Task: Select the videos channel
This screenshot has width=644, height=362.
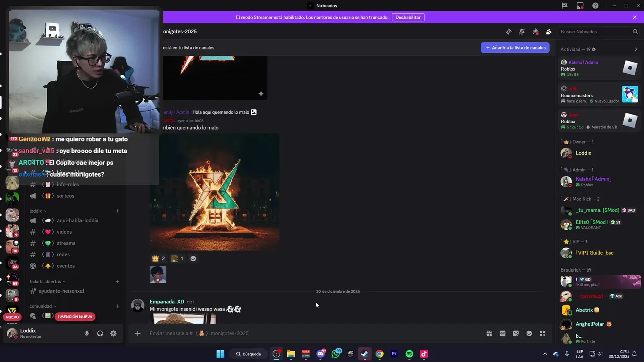Action: [64, 232]
